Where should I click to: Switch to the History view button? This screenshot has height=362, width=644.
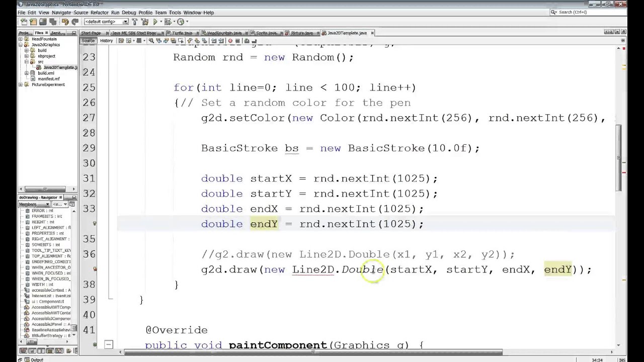coord(106,41)
